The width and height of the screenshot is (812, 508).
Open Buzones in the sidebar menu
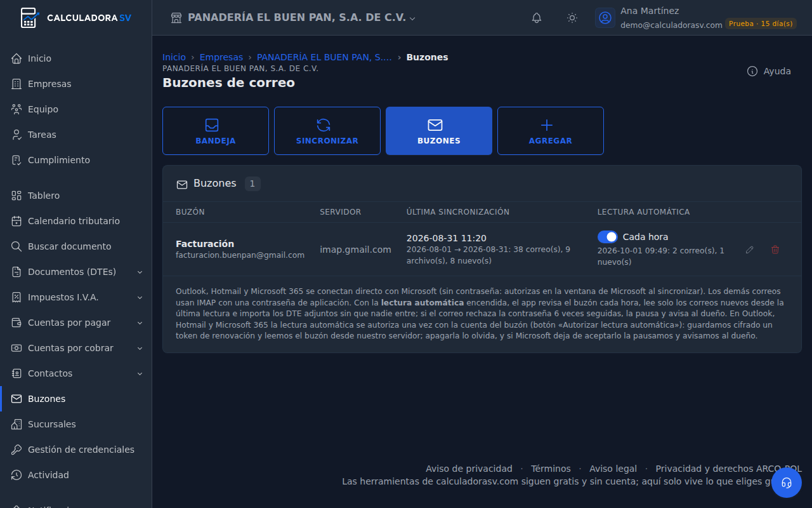pyautogui.click(x=76, y=399)
